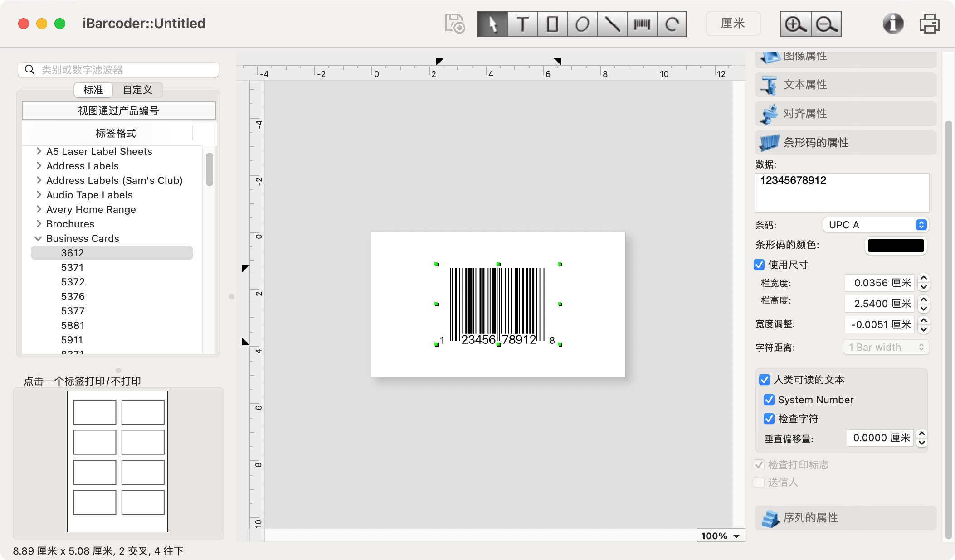The height and width of the screenshot is (560, 955).
Task: Click the 厘米 units button
Action: pyautogui.click(x=733, y=24)
